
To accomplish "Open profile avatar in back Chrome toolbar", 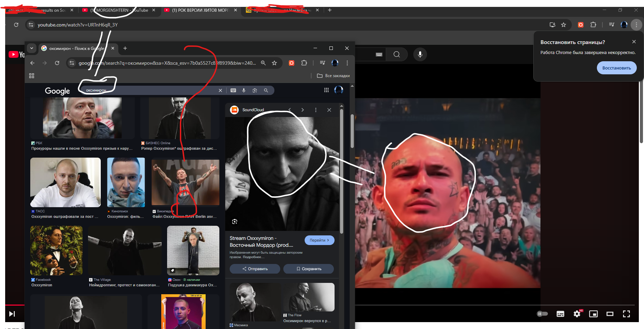I will coord(624,25).
